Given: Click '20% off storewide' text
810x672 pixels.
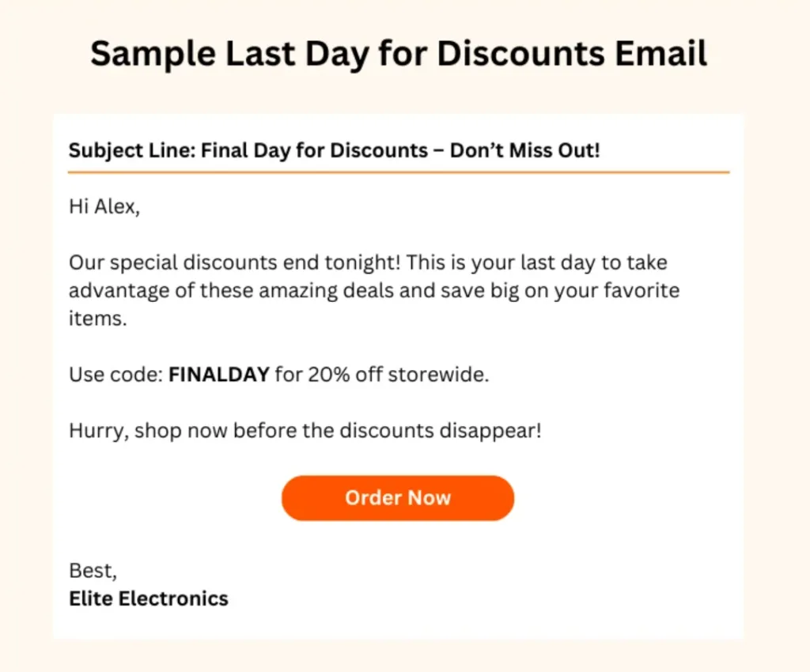Looking at the screenshot, I should click(399, 374).
